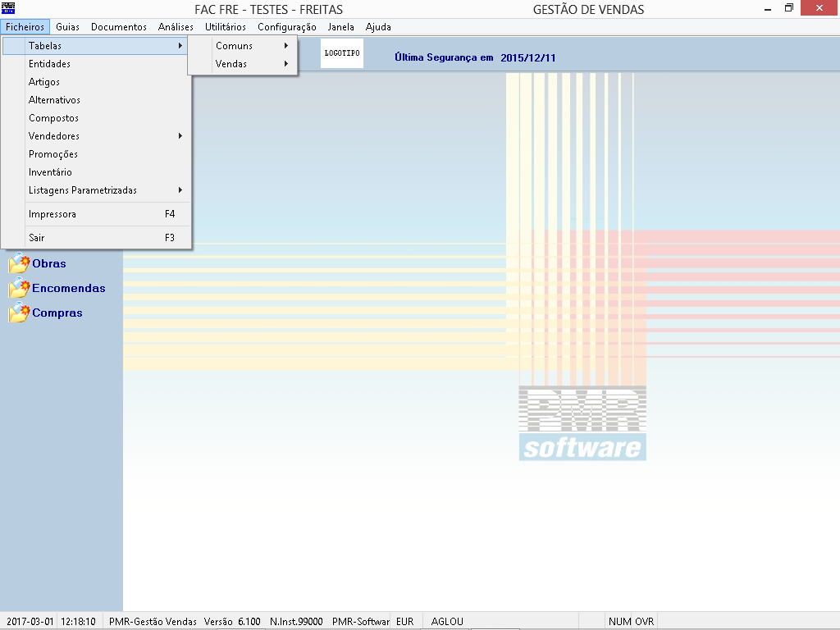Click N.Inst.99000 in status bar
The image size is (840, 630).
pos(296,622)
